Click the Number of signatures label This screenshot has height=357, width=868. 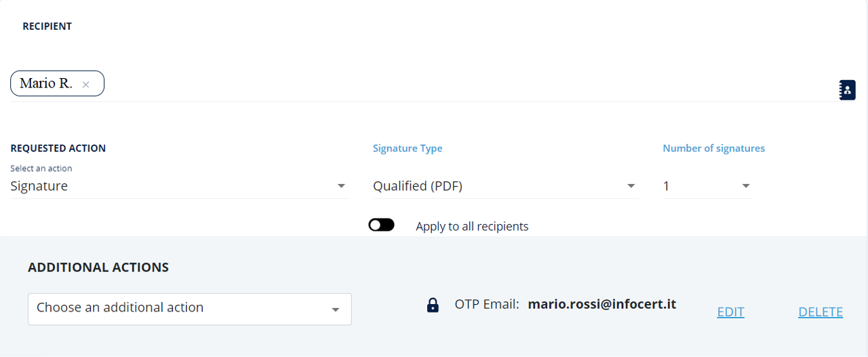coord(713,149)
